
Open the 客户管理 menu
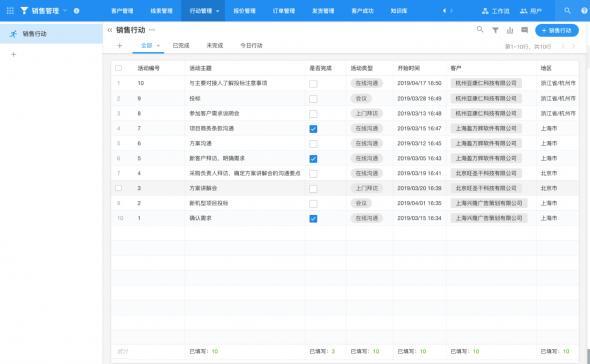[x=122, y=11]
